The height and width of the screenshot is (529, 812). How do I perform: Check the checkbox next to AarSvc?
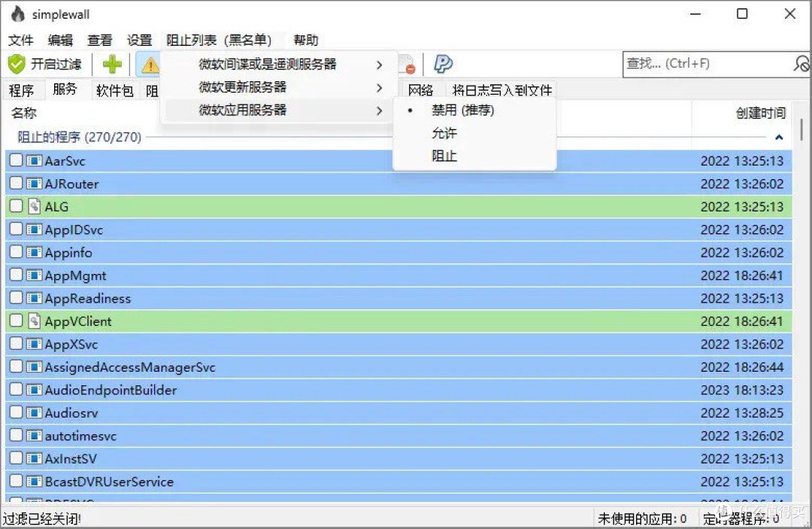(16, 160)
